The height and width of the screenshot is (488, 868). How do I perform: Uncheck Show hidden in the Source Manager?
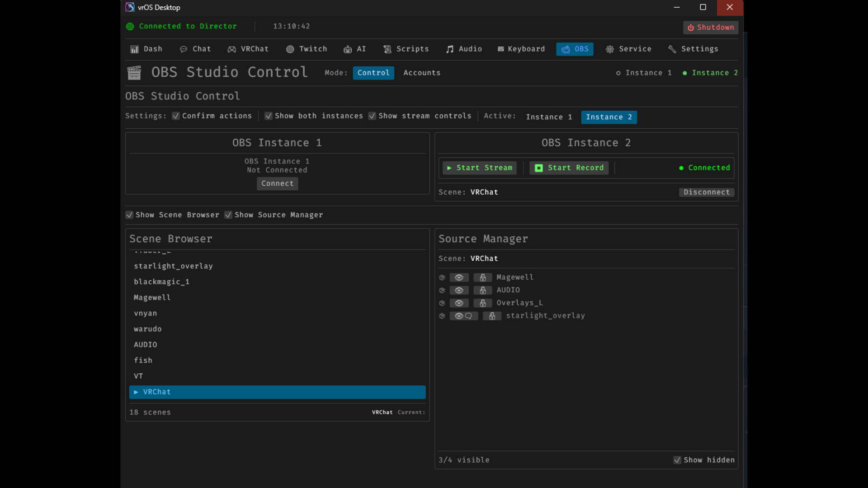(677, 460)
